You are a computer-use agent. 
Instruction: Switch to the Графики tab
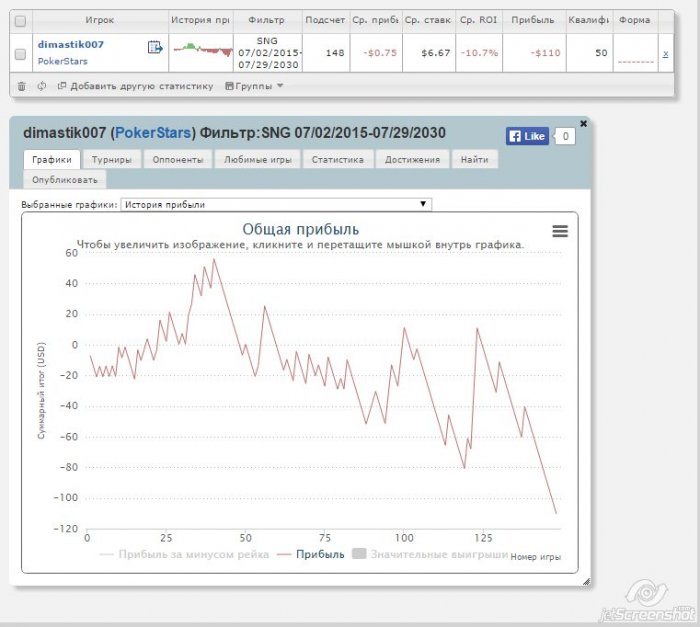(52, 159)
